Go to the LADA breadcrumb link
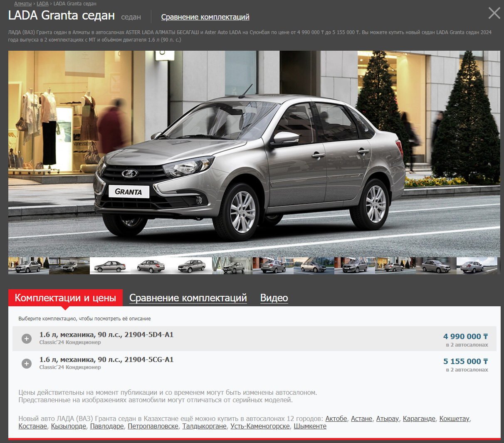Image resolution: width=504 pixels, height=443 pixels. tap(42, 4)
